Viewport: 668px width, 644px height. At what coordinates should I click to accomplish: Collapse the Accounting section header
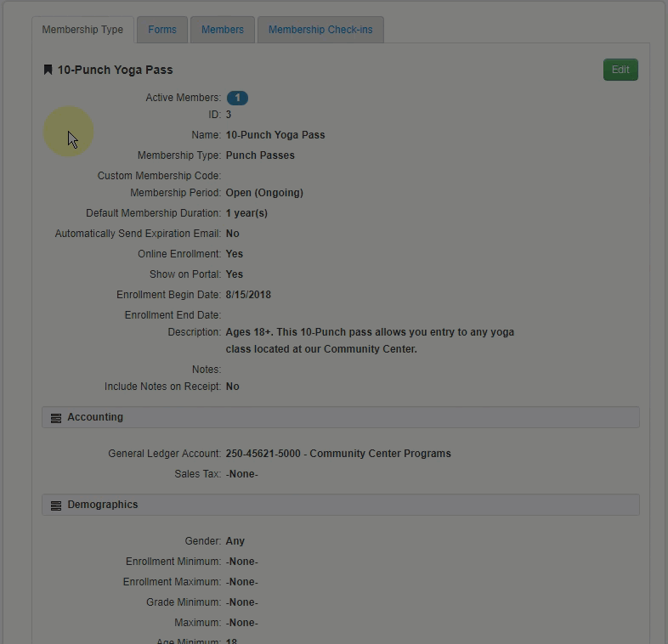click(340, 417)
